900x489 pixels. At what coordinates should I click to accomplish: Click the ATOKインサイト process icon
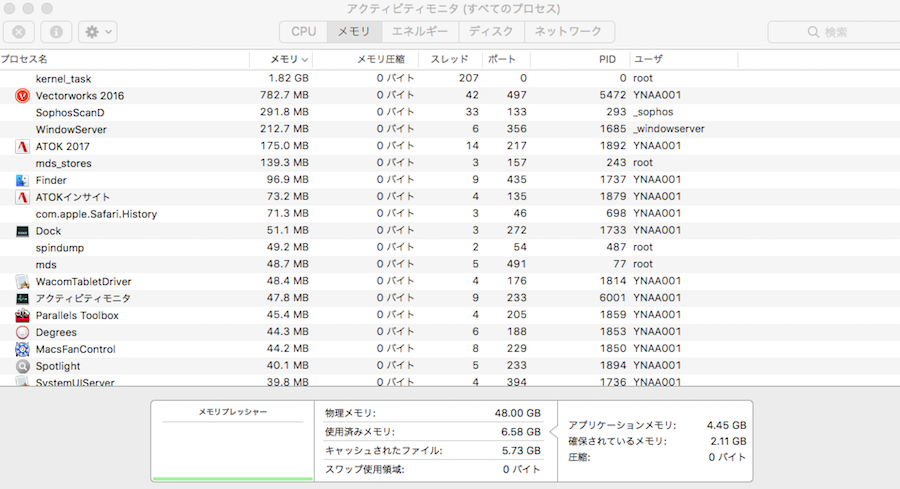point(22,197)
